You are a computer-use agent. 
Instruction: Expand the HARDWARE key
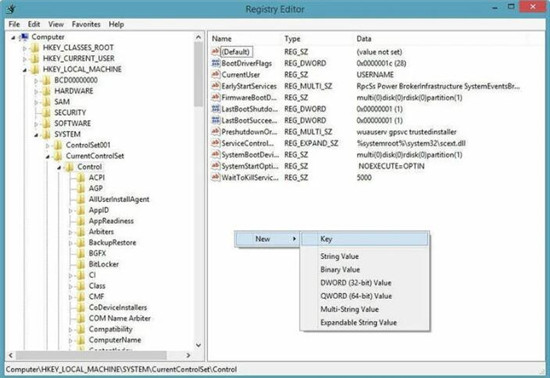36,92
